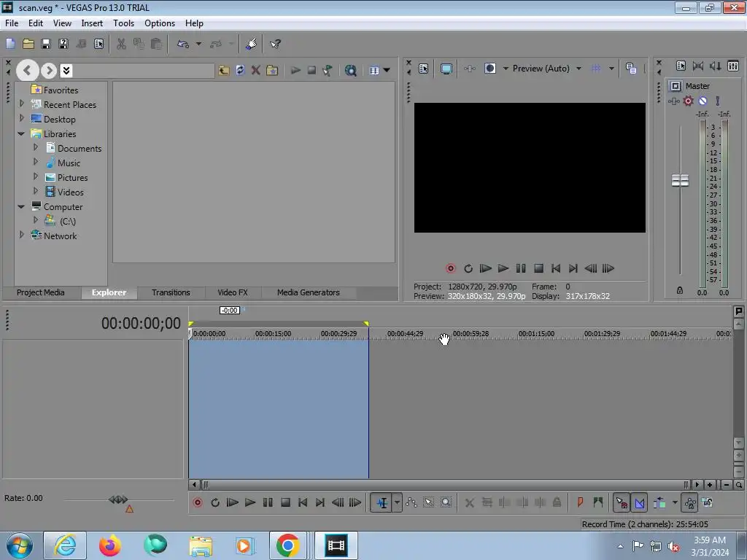The height and width of the screenshot is (560, 747).
Task: Open the Explorer Views dropdown arrow
Action: [387, 71]
